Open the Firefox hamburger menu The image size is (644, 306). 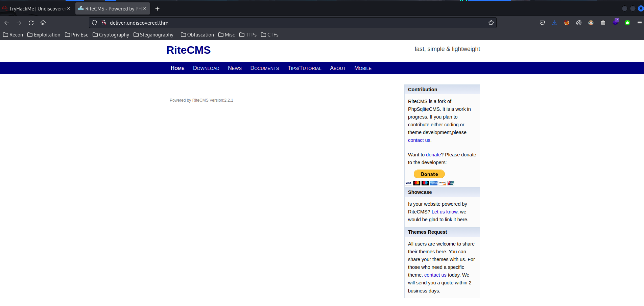tap(640, 23)
